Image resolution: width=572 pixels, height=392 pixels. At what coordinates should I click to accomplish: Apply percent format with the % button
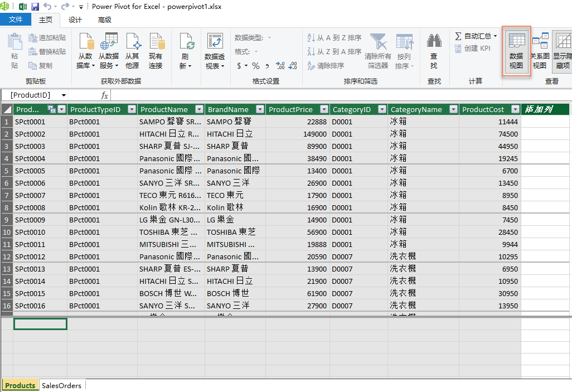click(x=256, y=66)
